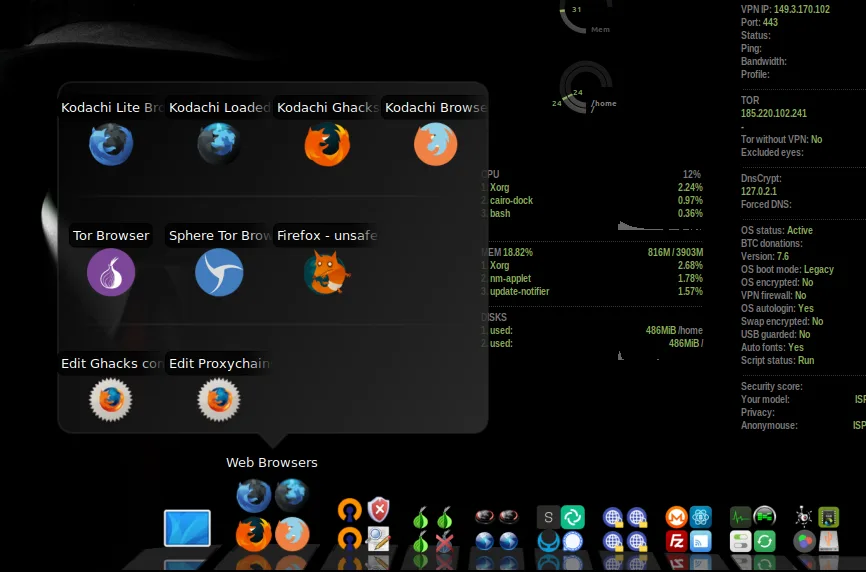Open the dock stack containing the 'S' icon
The width and height of the screenshot is (866, 572).
point(560,529)
